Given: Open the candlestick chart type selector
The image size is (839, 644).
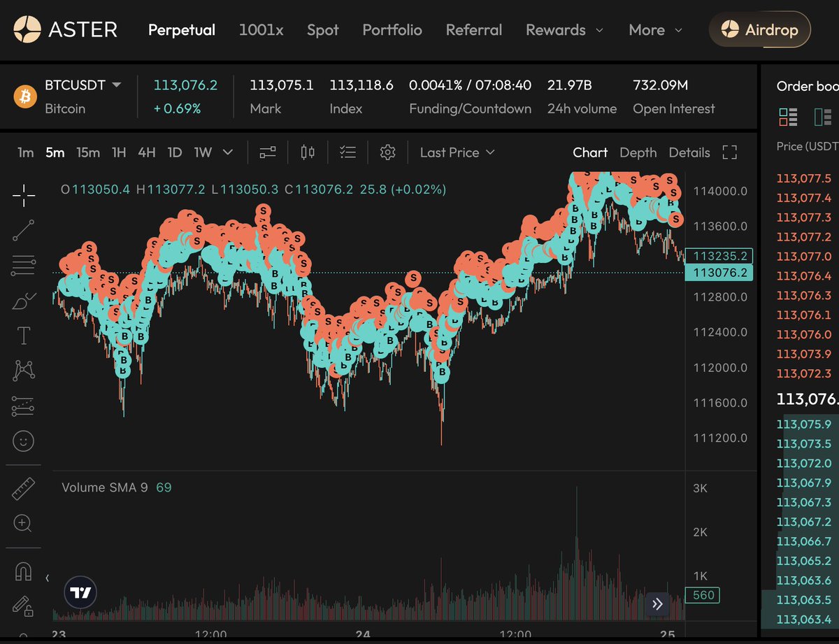Looking at the screenshot, I should coord(308,152).
